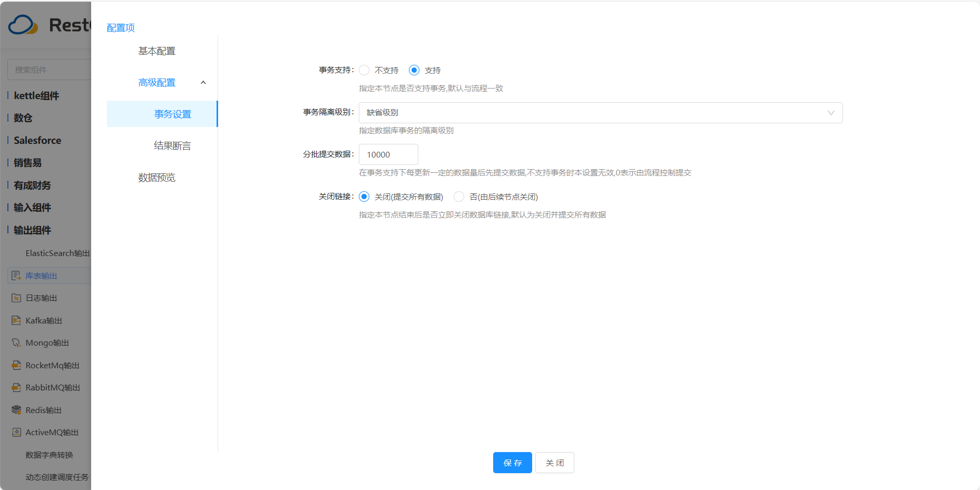This screenshot has width=980, height=490.
Task: Select the Redis输出 icon
Action: pos(16,410)
